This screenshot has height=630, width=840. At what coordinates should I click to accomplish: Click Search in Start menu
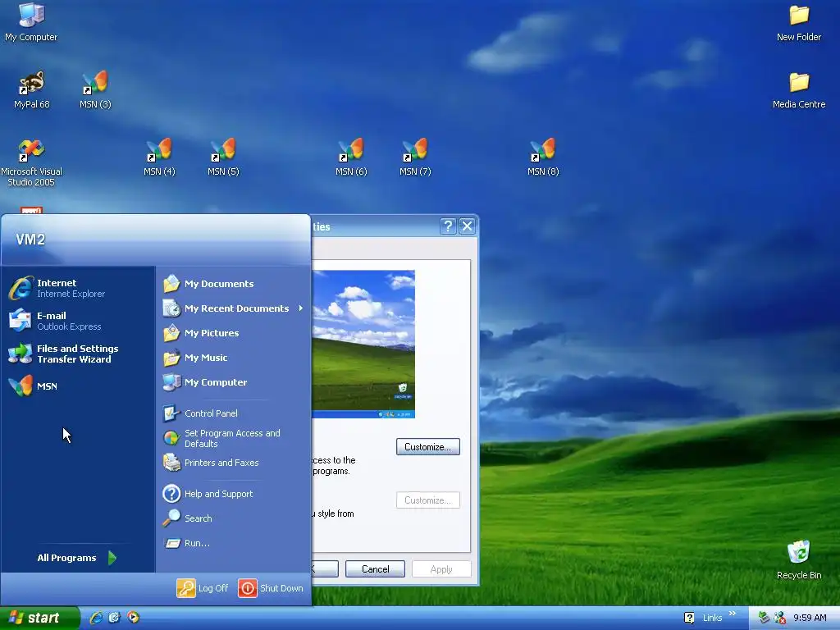[x=233, y=518]
